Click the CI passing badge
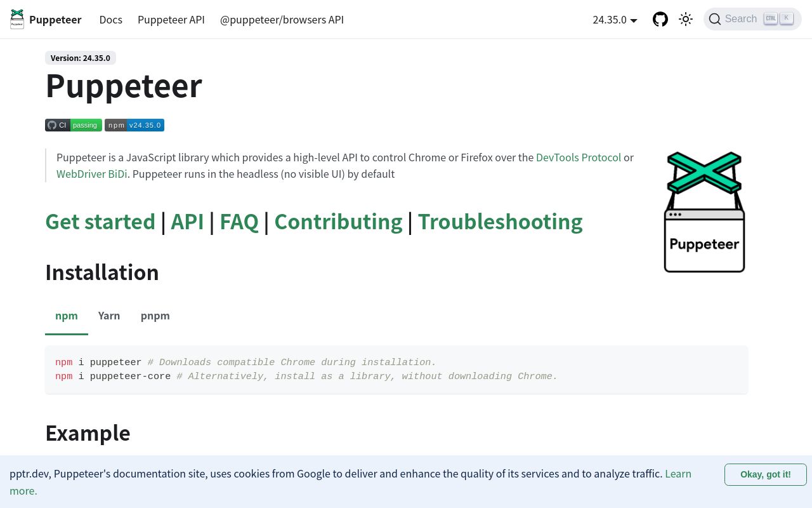This screenshot has width=812, height=508. pos(74,125)
